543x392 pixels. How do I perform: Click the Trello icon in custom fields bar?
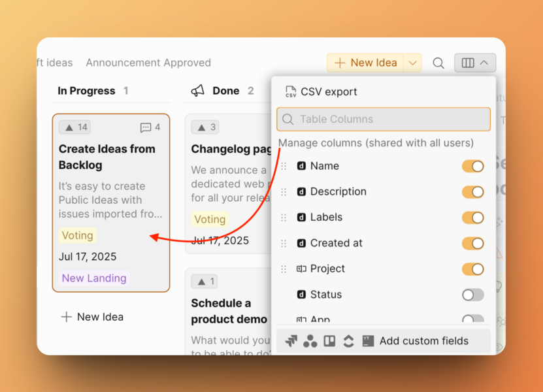click(x=329, y=341)
